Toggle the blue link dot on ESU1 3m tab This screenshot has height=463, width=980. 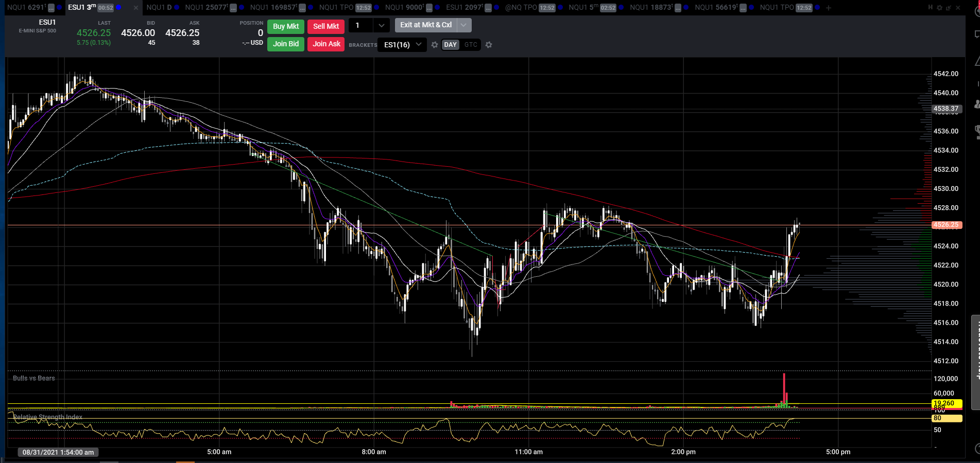119,8
